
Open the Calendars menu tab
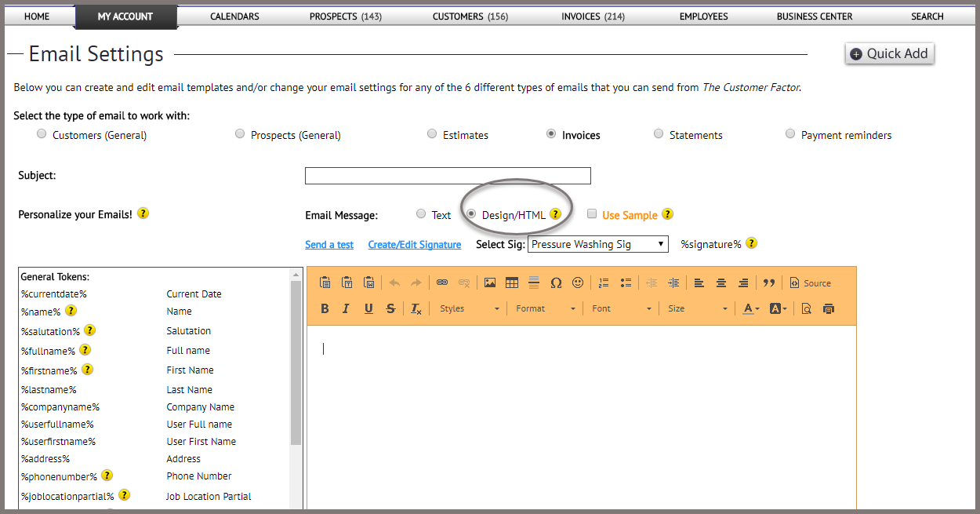click(x=234, y=16)
